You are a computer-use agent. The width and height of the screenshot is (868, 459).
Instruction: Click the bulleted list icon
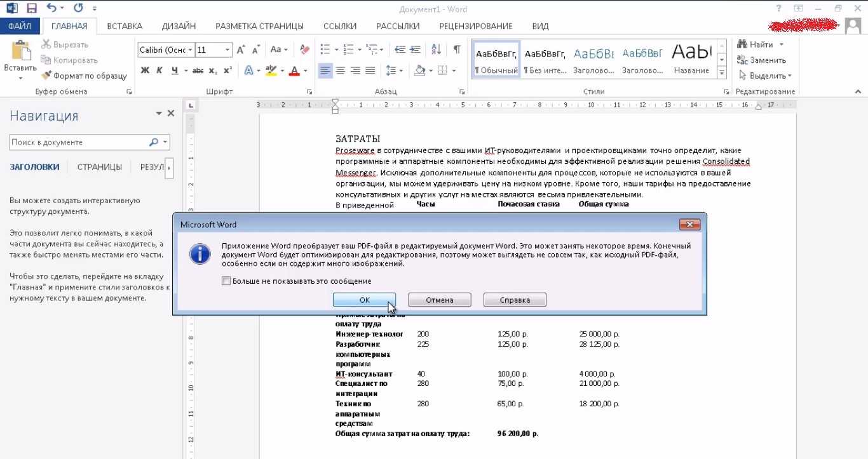point(325,50)
